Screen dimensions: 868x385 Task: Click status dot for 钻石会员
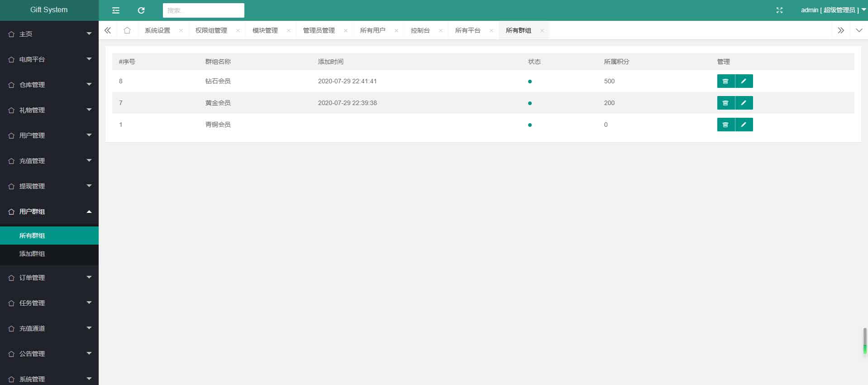tap(530, 82)
